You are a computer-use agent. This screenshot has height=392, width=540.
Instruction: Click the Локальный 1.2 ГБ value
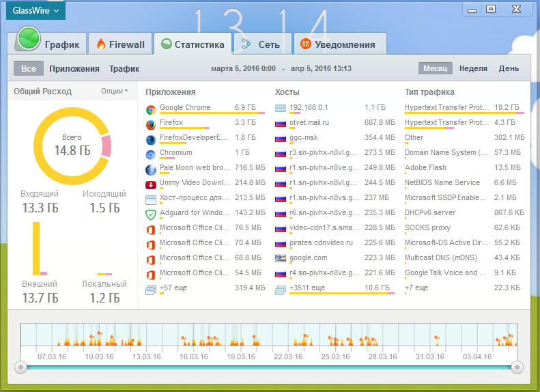click(x=104, y=298)
